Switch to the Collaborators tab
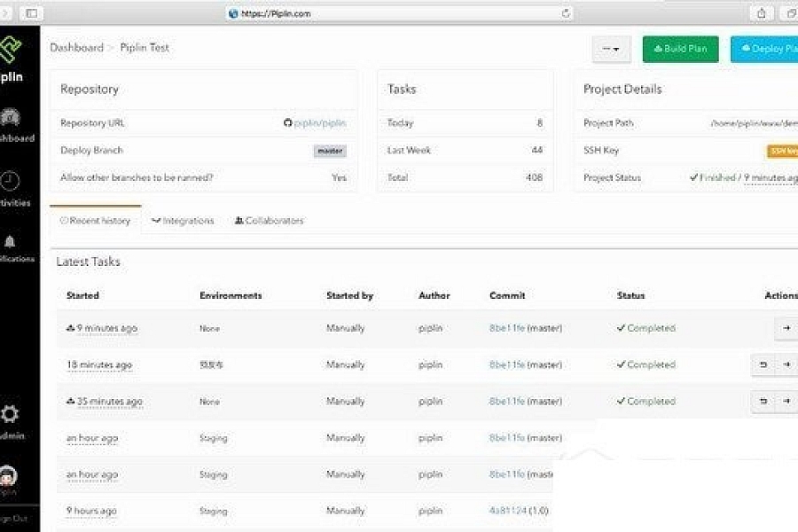Image resolution: width=798 pixels, height=532 pixels. coord(270,221)
